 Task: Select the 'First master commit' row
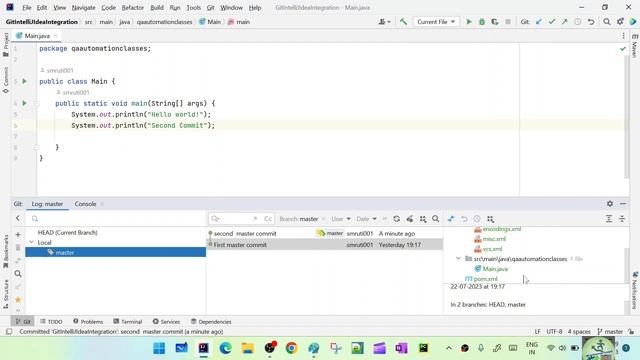click(325, 244)
